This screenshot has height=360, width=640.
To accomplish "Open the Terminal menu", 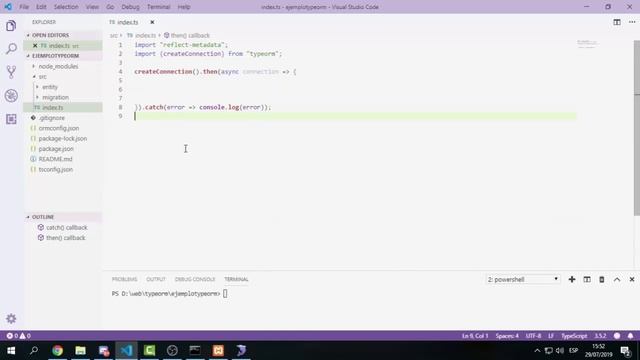I will coord(158,7).
